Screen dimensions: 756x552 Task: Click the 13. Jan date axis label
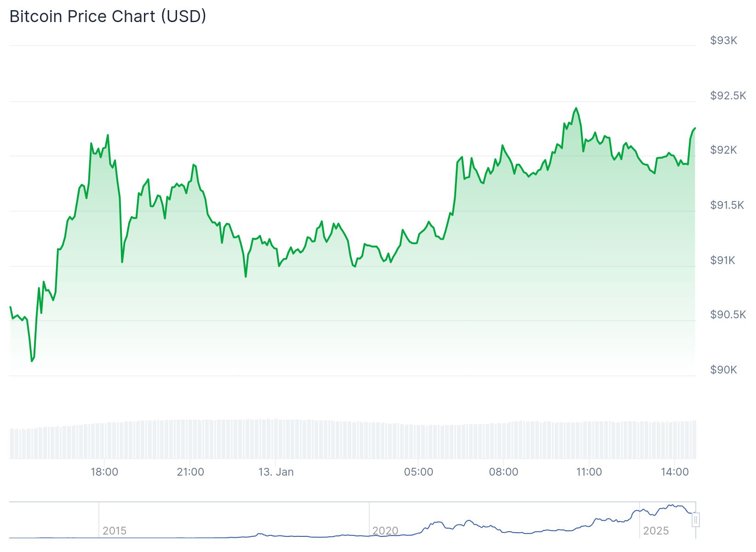276,472
